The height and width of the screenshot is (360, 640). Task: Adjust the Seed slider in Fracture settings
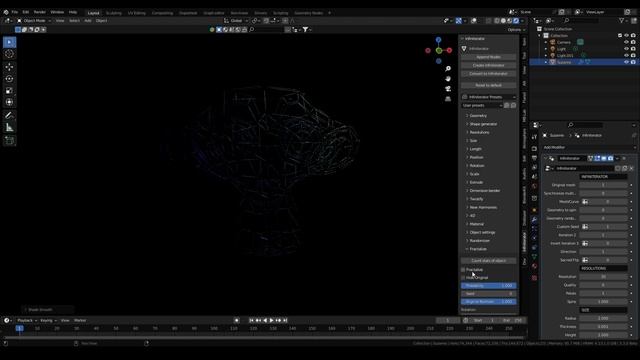point(489,293)
